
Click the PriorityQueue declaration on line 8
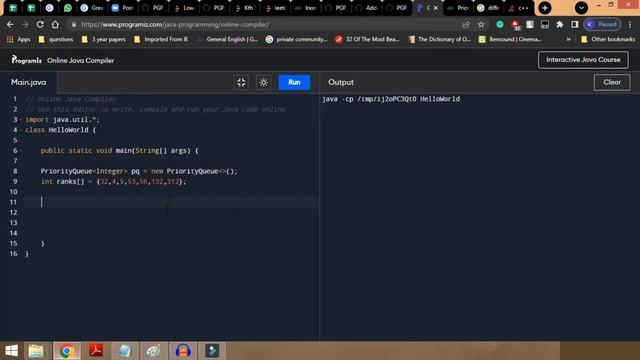point(139,171)
